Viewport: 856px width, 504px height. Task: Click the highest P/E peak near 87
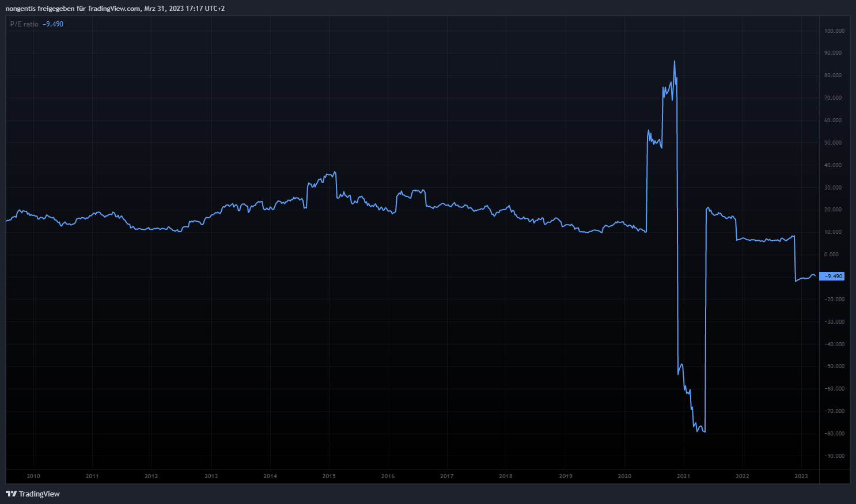click(675, 62)
